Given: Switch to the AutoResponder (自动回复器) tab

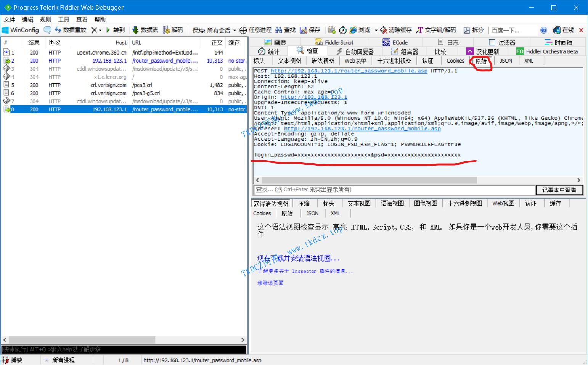Looking at the screenshot, I should (355, 51).
